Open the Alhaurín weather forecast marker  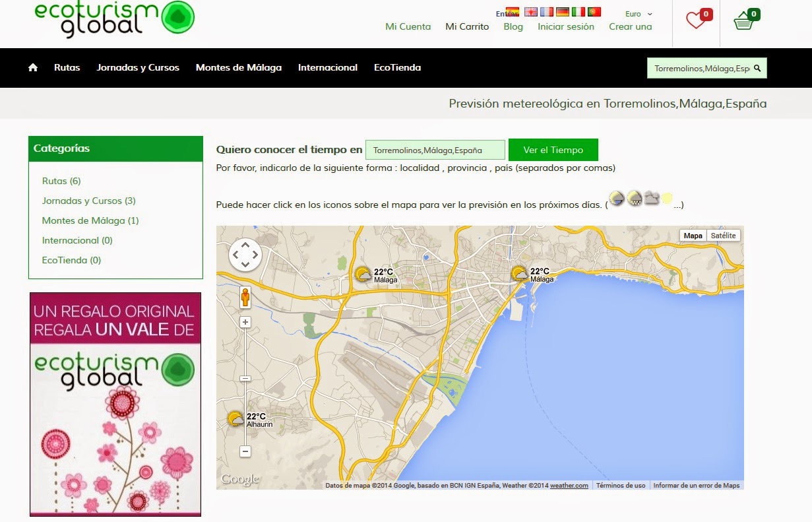[x=234, y=418]
